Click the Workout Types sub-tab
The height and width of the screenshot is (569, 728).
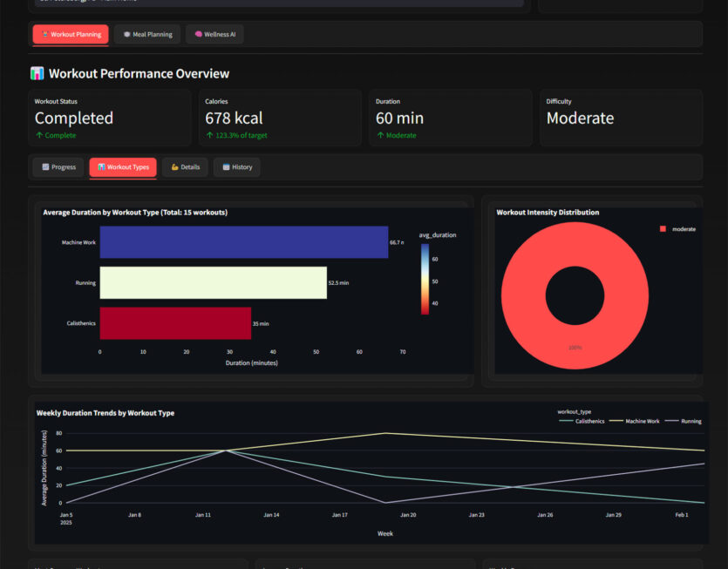click(x=123, y=167)
